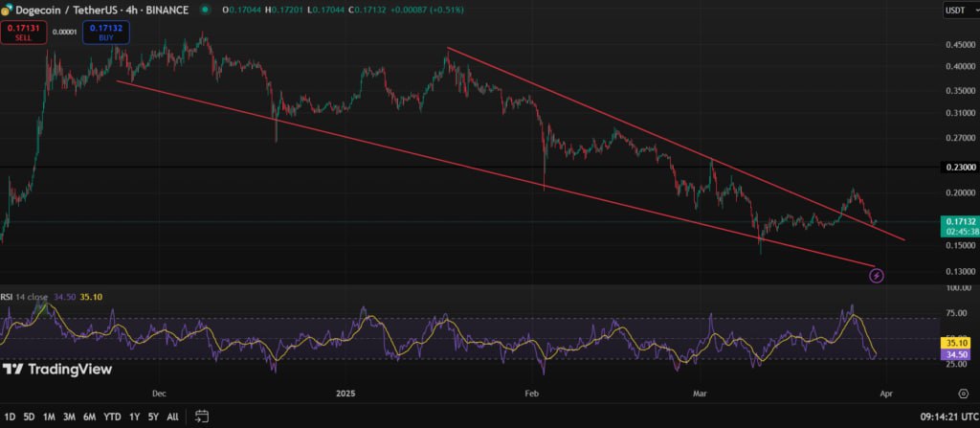Click the green market status dot
This screenshot has height=428, width=980.
[x=205, y=10]
